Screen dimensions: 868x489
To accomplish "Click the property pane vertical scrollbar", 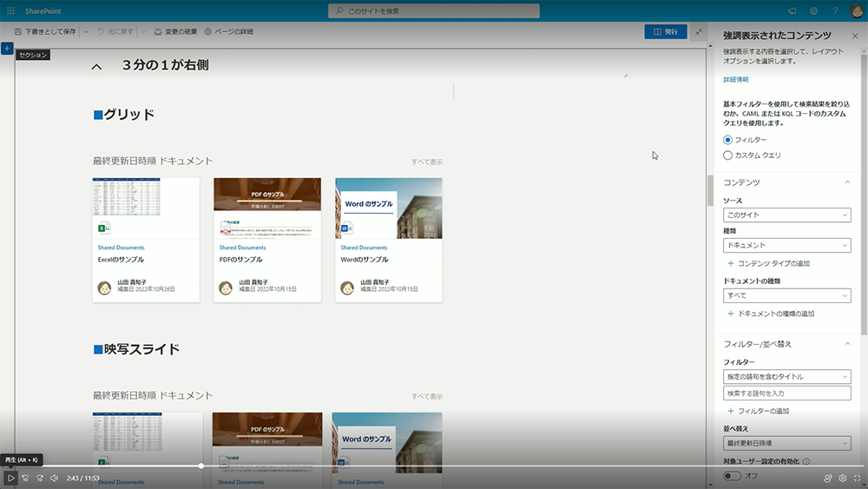I will [864, 194].
